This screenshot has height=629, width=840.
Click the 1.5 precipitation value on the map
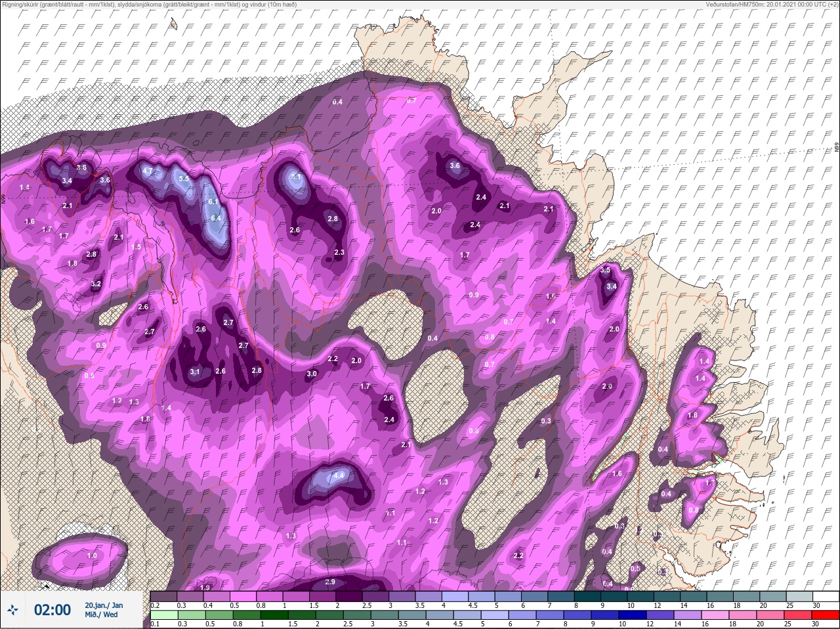(136, 247)
